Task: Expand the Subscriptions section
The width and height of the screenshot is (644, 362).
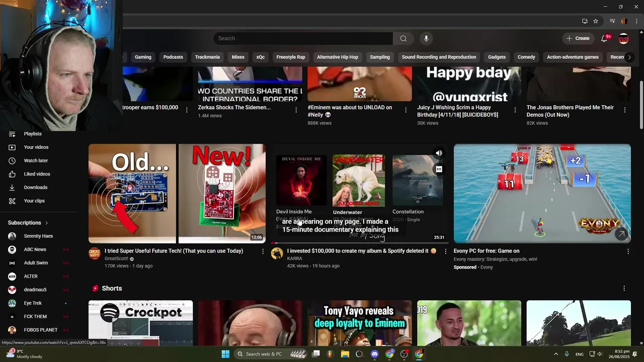Action: (x=28, y=223)
